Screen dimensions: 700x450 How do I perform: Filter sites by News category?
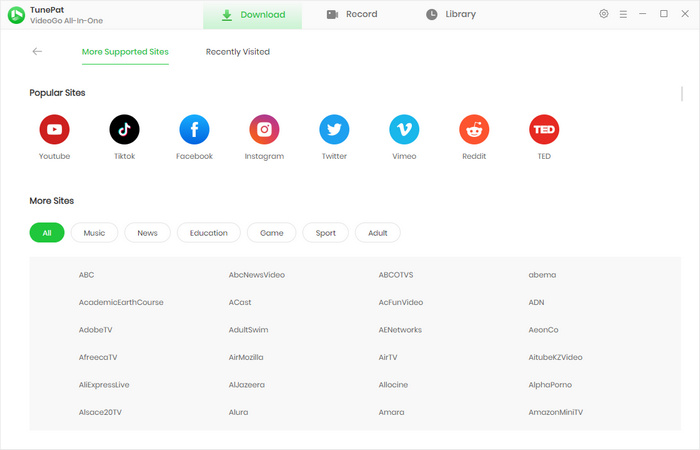pos(147,233)
